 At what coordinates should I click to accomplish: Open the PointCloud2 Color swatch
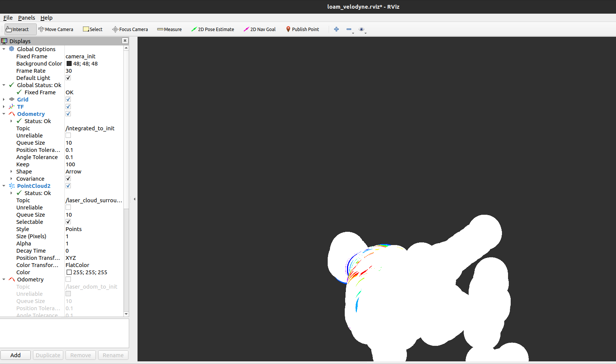pyautogui.click(x=69, y=272)
